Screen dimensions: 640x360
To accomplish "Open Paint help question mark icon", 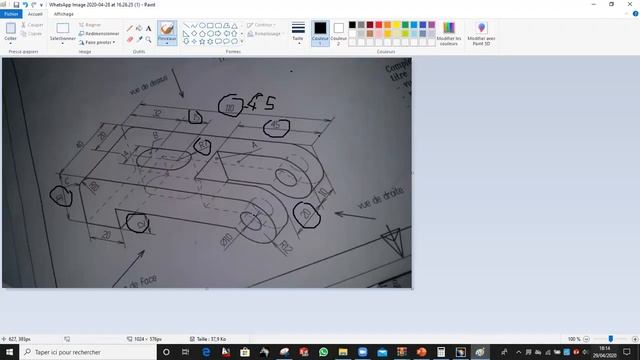I will (636, 14).
